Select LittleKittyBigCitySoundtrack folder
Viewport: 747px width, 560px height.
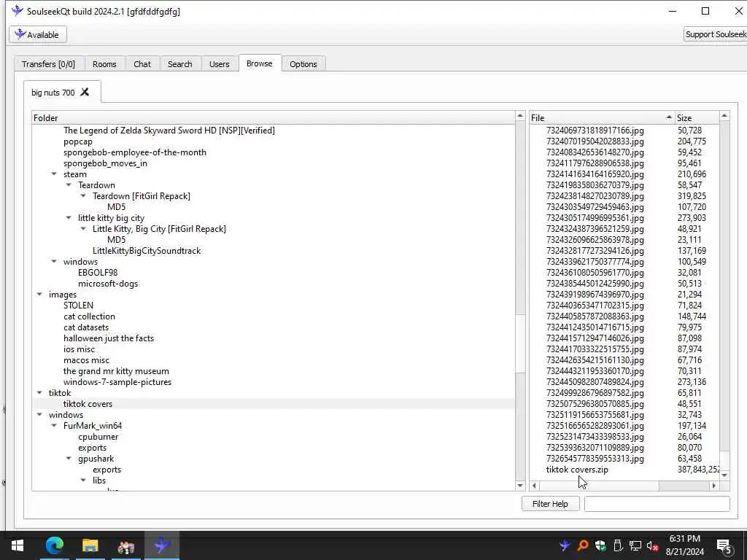tap(147, 251)
